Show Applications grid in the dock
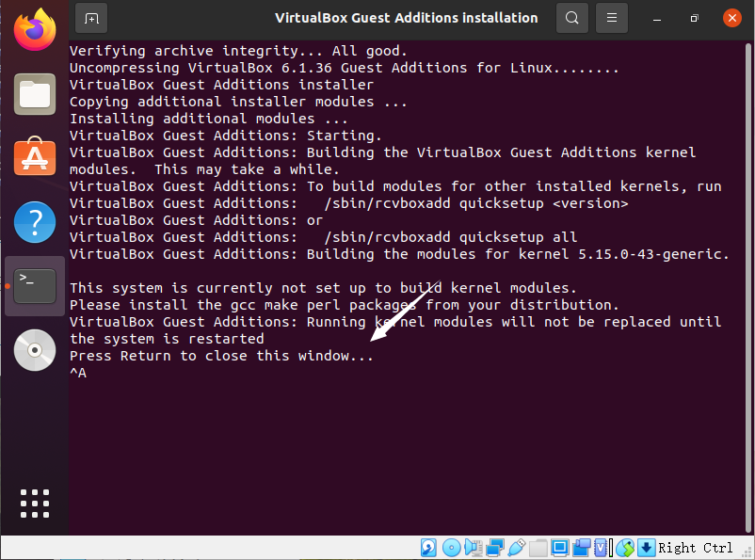This screenshot has width=755, height=560. (35, 504)
